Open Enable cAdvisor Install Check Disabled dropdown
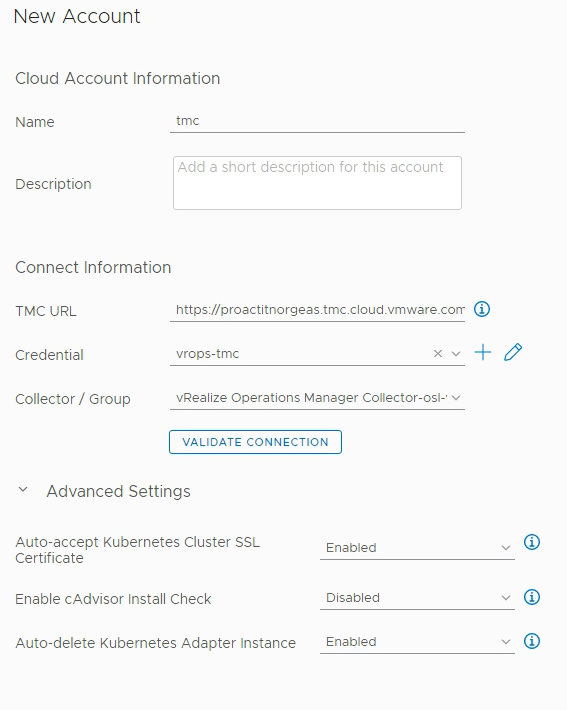 point(417,598)
